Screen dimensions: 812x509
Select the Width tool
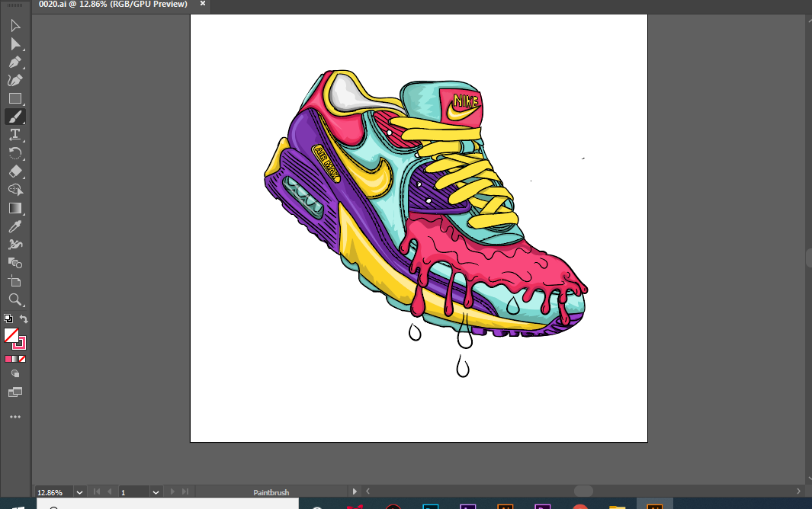(x=15, y=245)
